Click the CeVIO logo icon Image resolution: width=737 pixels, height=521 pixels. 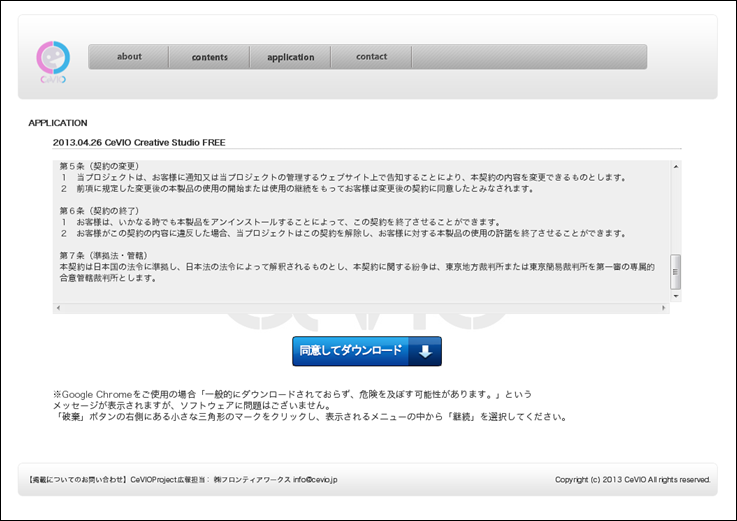point(53,62)
